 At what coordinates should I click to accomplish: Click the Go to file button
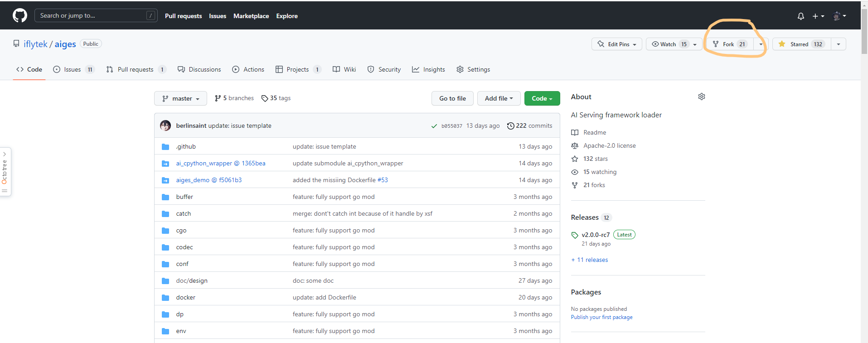452,98
